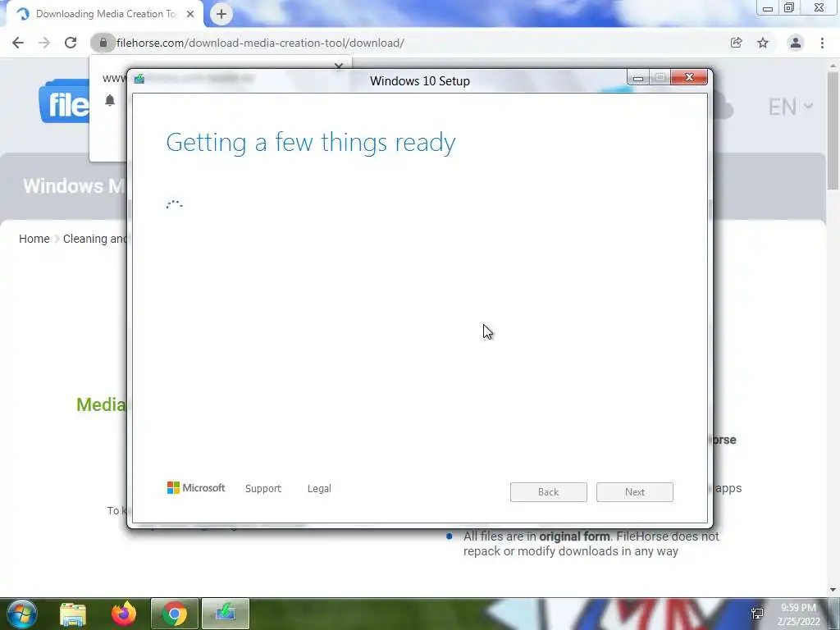
Task: Click the Media green heading text
Action: (x=101, y=404)
